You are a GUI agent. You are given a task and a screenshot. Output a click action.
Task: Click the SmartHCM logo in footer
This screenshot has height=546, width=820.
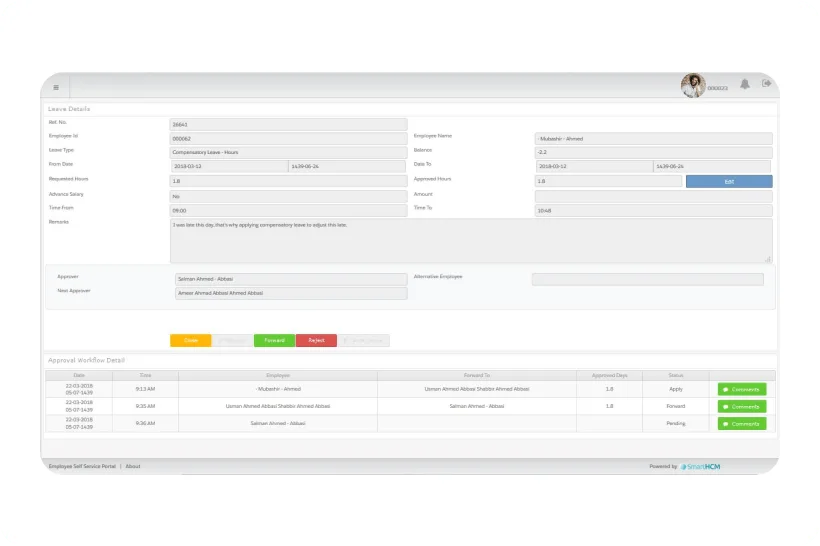[700, 467]
